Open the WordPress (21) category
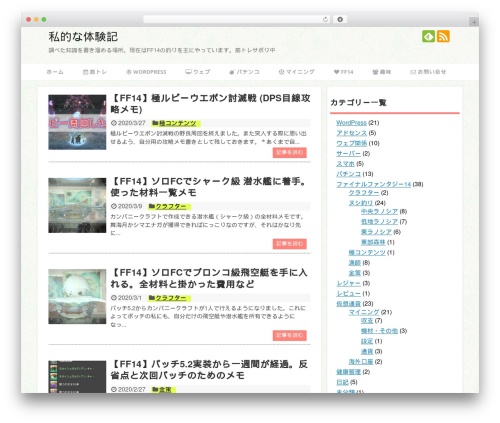Image resolution: width=500 pixels, height=423 pixels. pos(351,123)
